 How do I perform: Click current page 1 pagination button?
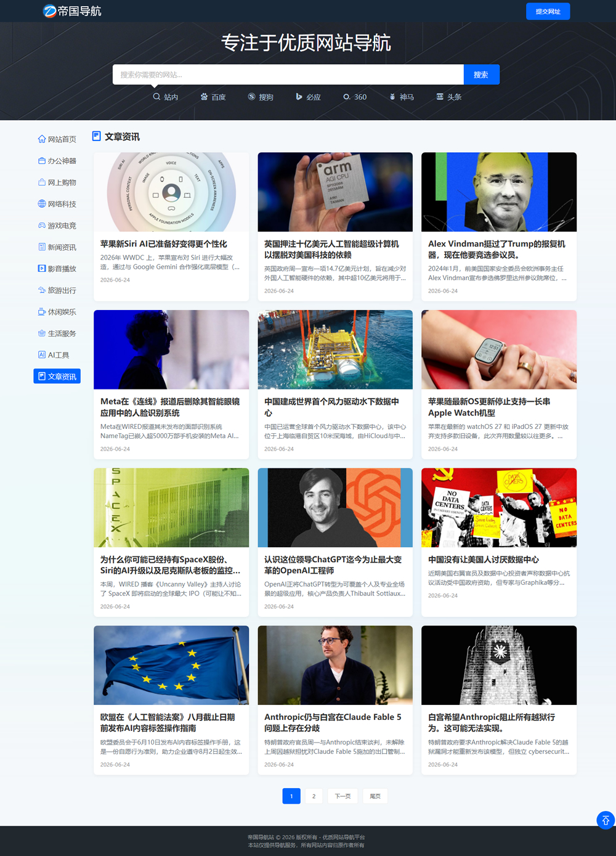[291, 796]
